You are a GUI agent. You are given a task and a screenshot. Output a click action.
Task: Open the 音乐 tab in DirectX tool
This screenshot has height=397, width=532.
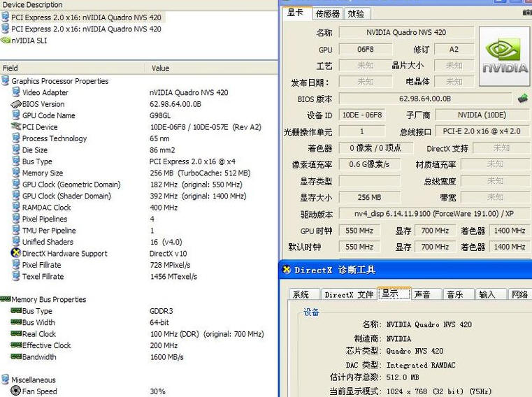tap(459, 294)
